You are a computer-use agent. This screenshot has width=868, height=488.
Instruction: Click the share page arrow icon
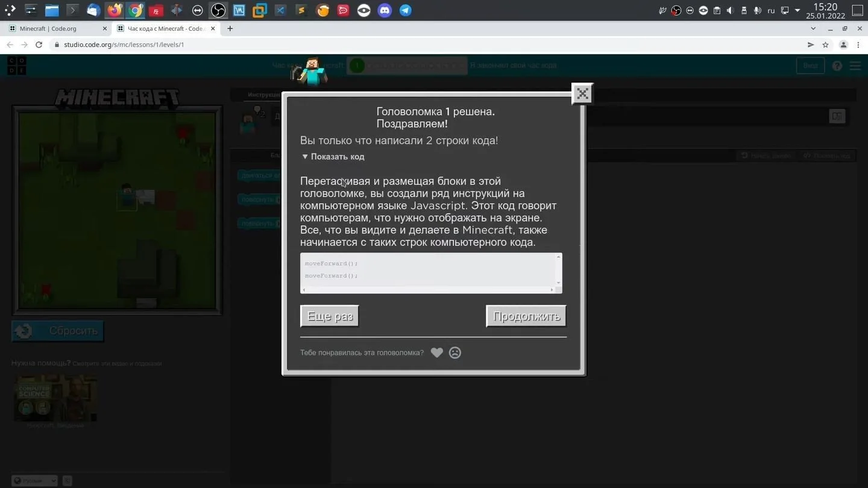tap(811, 45)
